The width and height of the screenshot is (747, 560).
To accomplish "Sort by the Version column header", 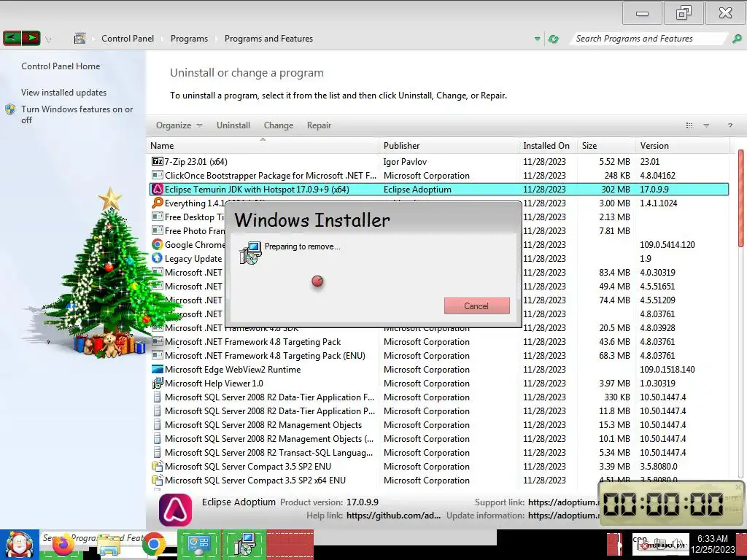I will pyautogui.click(x=682, y=146).
